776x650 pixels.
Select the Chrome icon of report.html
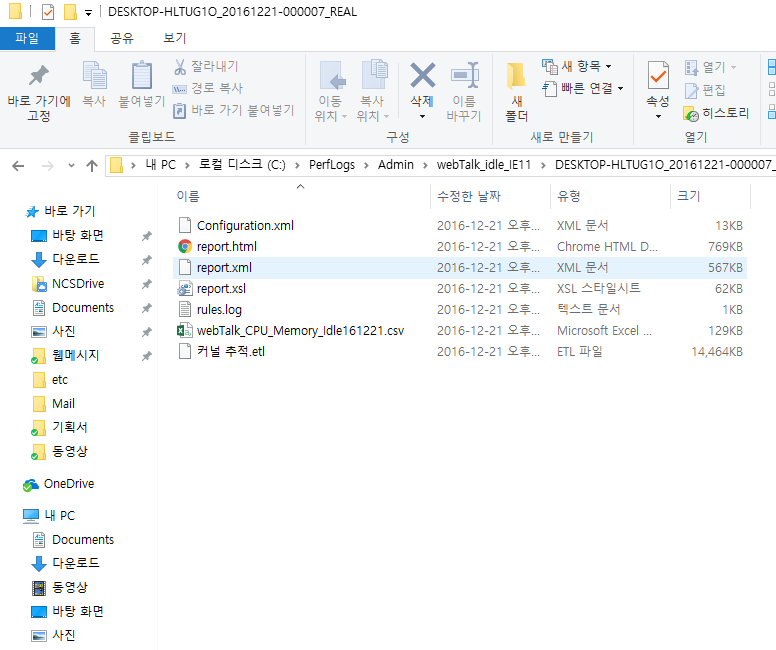click(x=185, y=247)
